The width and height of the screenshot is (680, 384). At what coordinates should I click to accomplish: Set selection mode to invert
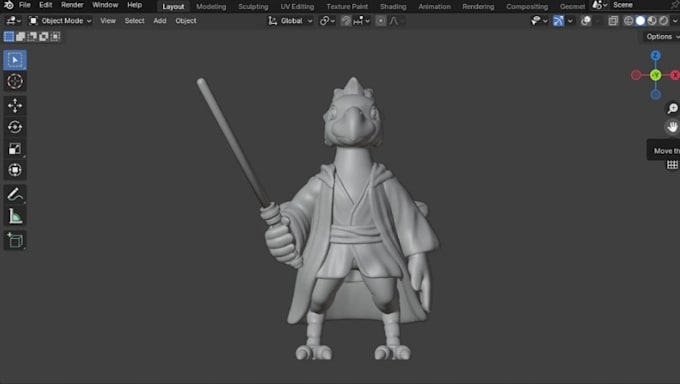tap(44, 36)
